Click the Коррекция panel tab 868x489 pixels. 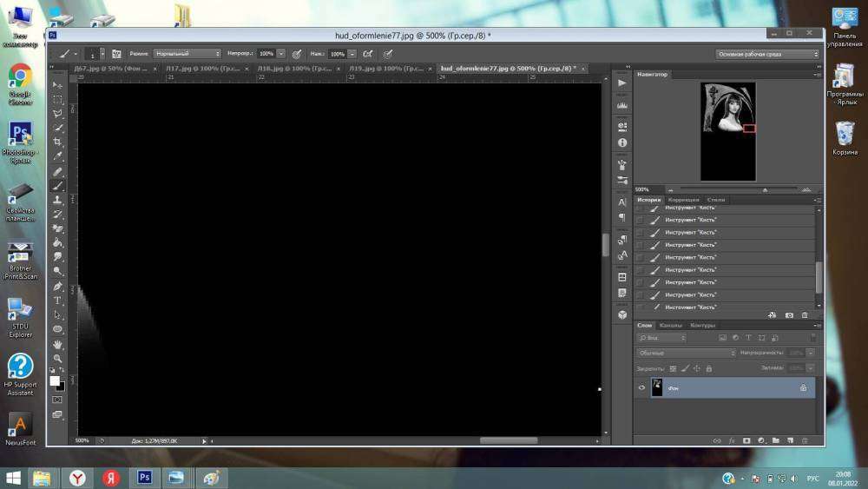pyautogui.click(x=684, y=200)
